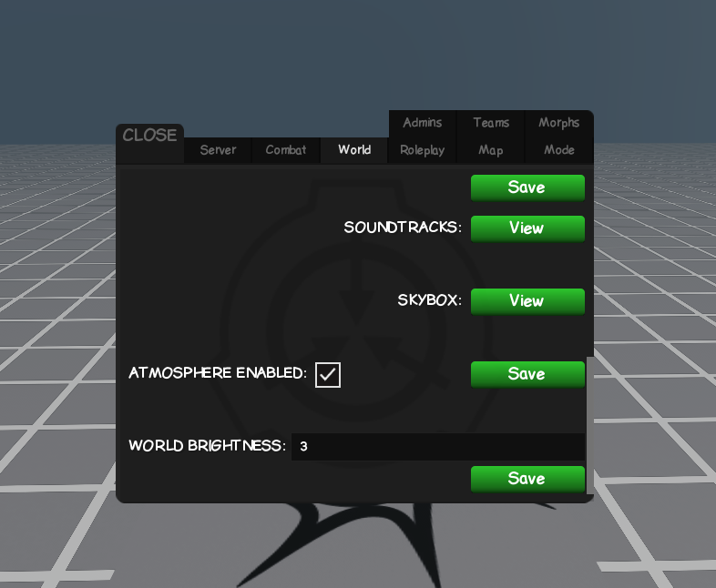Switch to the Server tab

click(218, 150)
